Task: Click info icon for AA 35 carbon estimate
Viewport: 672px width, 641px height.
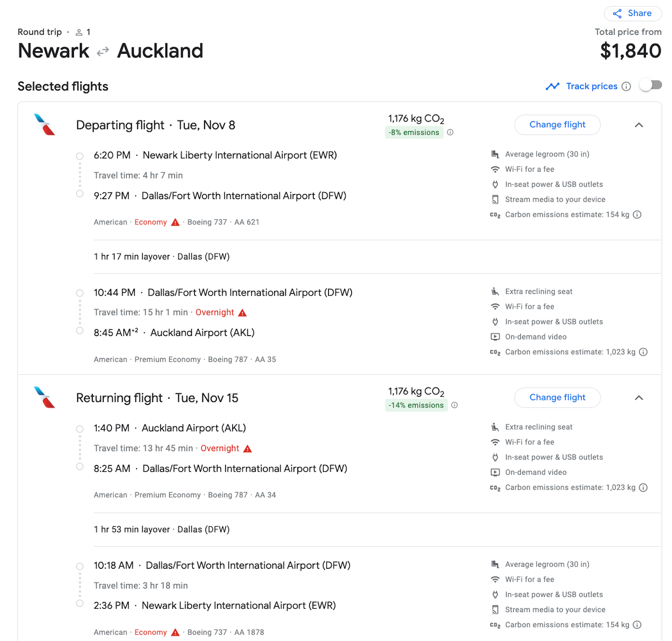Action: pyautogui.click(x=643, y=352)
